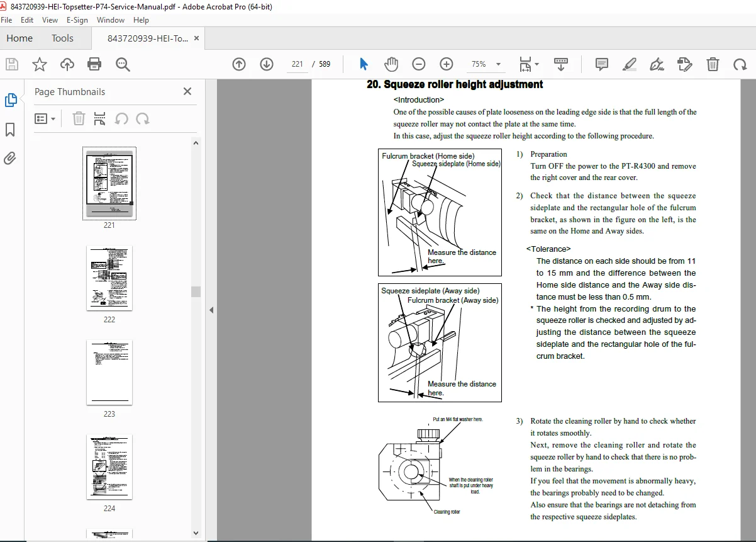Go to next page arrow
Image resolution: width=756 pixels, height=542 pixels.
tap(267, 64)
